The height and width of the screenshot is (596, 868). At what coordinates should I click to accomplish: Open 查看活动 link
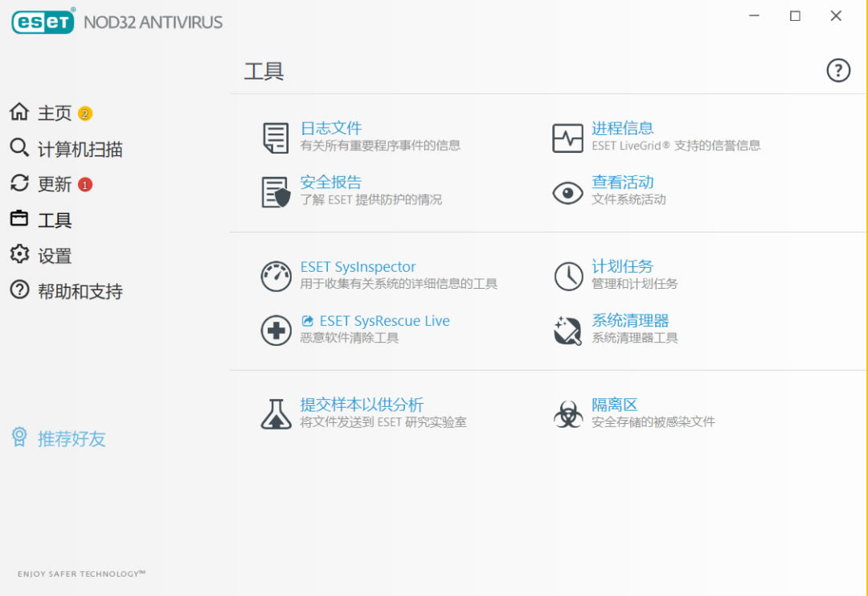tap(622, 182)
